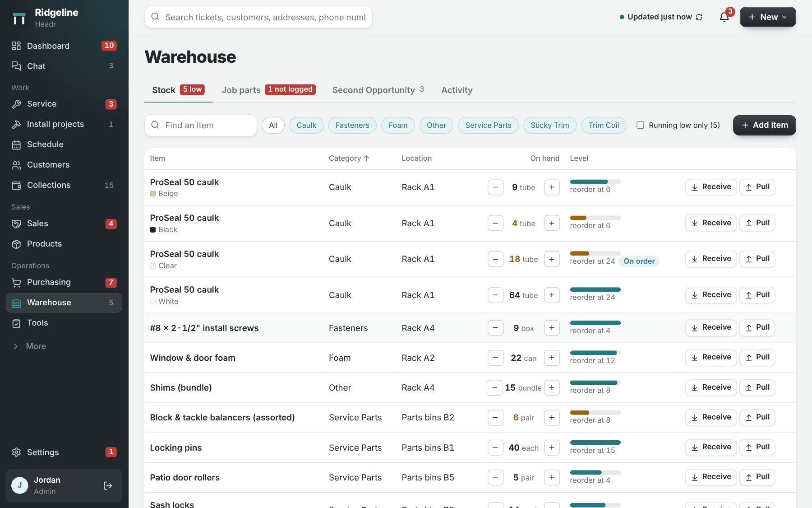Image resolution: width=812 pixels, height=508 pixels.
Task: Sort by Category column header
Action: [x=349, y=158]
